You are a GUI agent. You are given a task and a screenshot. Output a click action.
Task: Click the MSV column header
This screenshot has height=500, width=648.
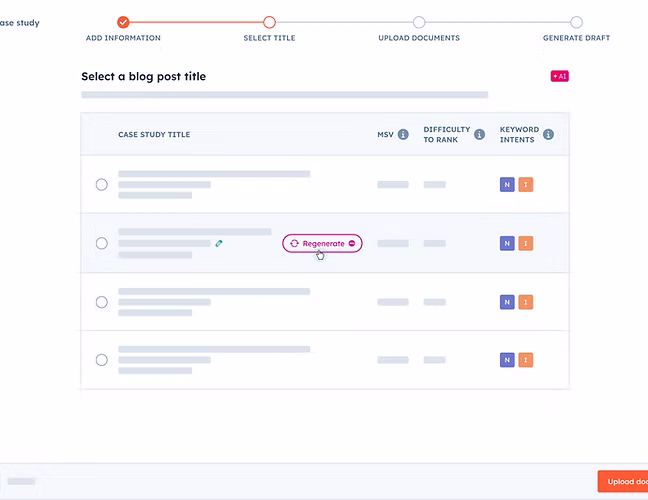pyautogui.click(x=385, y=134)
